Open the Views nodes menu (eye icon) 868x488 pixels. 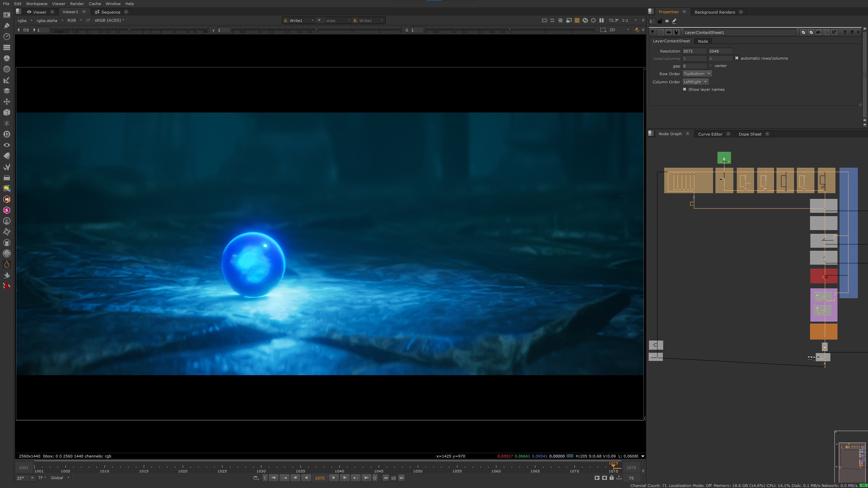click(6, 145)
